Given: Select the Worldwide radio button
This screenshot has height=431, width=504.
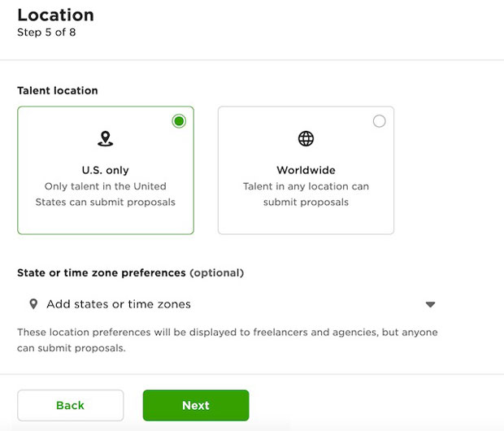Looking at the screenshot, I should (379, 121).
